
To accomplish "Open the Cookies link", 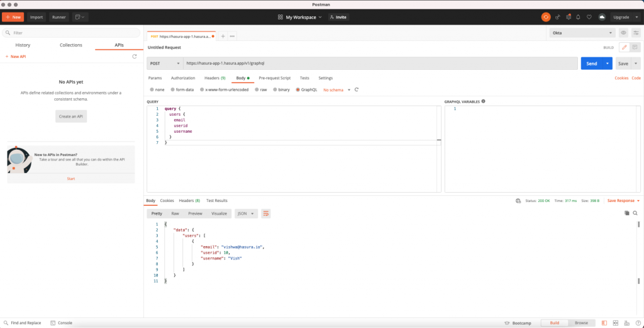I will 621,78.
